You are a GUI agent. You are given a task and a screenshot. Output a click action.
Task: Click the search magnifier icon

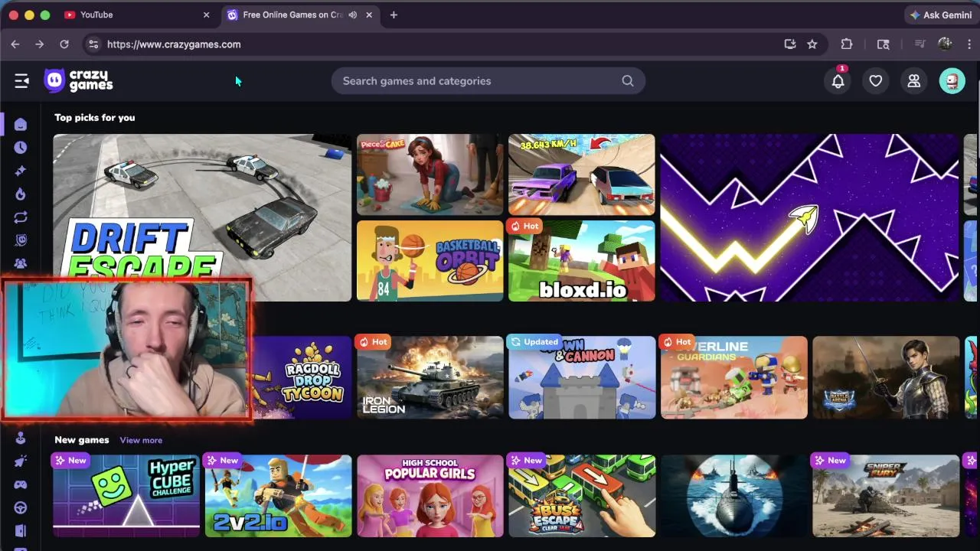point(628,81)
